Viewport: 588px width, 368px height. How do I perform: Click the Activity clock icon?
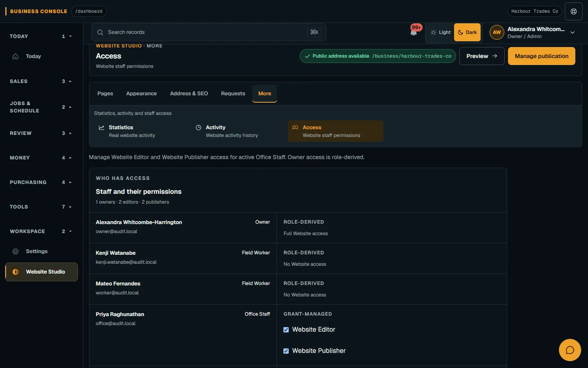pos(198,128)
